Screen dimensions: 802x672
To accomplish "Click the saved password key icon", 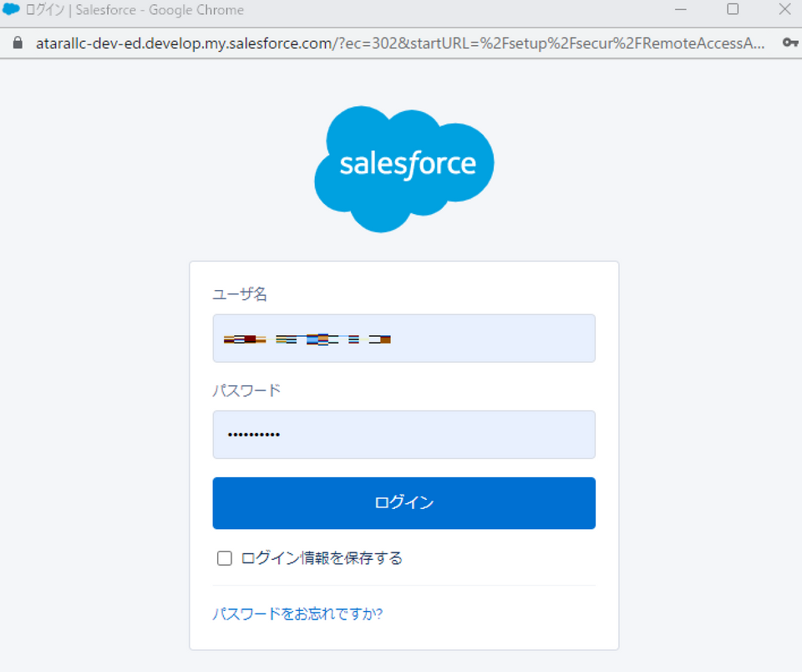I will 790,43.
